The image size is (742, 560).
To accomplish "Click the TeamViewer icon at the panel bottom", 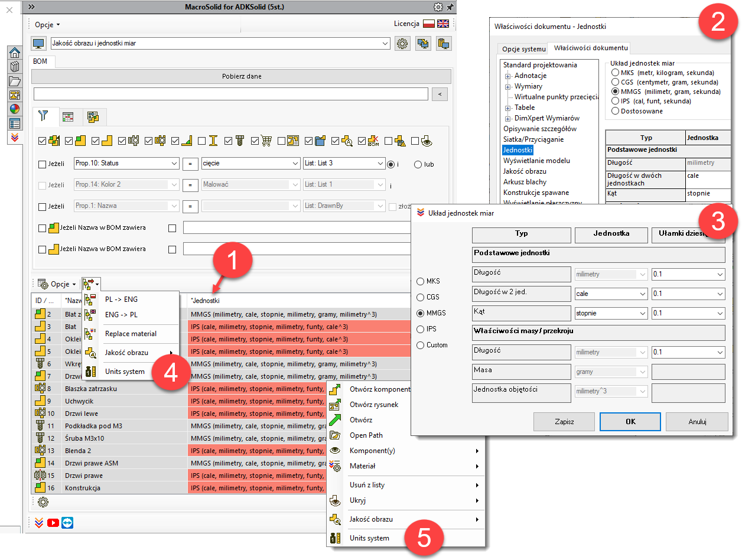I will 68,522.
